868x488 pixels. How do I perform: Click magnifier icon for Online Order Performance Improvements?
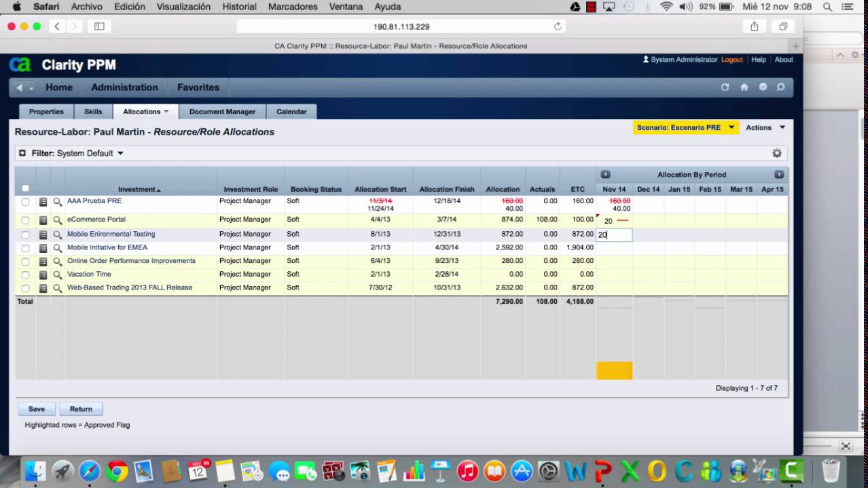pyautogui.click(x=58, y=262)
